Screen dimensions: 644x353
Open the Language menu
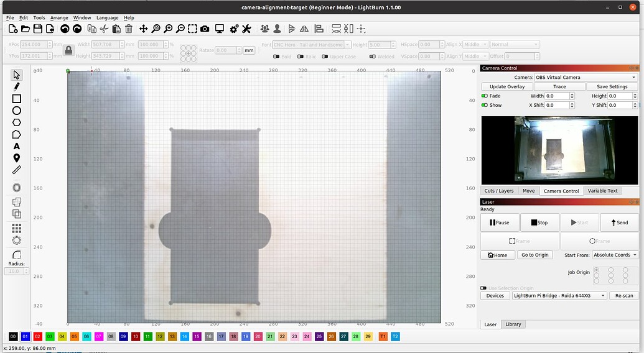coord(107,17)
